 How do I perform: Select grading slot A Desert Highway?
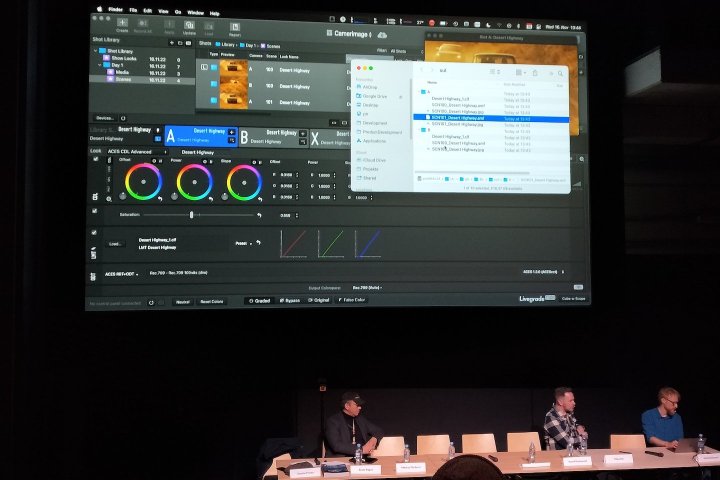201,136
